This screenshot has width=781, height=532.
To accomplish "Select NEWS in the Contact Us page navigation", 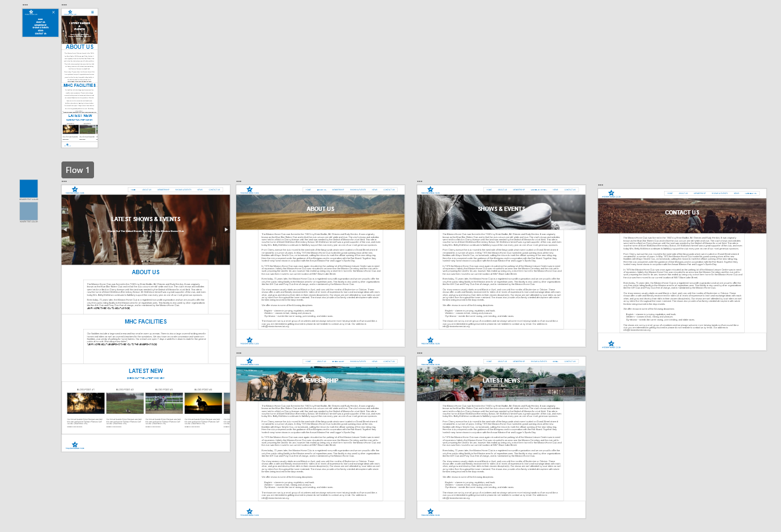I will [x=737, y=193].
